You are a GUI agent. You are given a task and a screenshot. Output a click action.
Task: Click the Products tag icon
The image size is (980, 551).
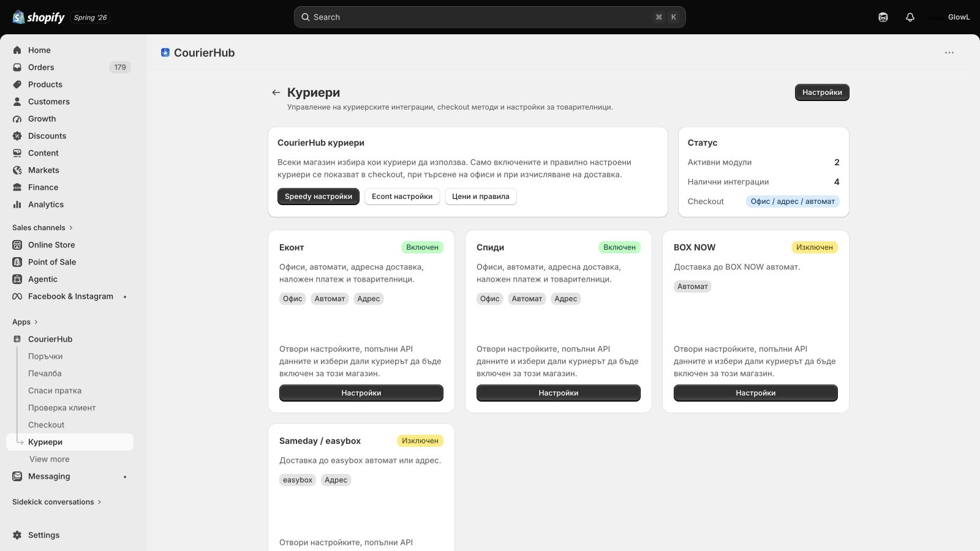point(17,84)
